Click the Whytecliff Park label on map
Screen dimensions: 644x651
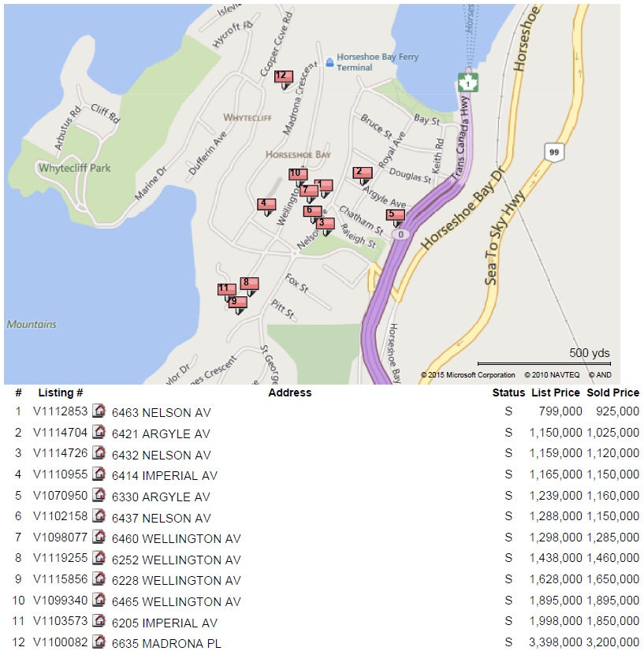pos(75,168)
